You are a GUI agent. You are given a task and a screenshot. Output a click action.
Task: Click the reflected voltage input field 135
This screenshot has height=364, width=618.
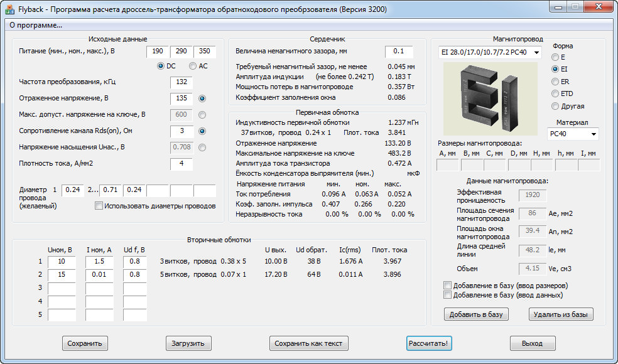(x=182, y=99)
